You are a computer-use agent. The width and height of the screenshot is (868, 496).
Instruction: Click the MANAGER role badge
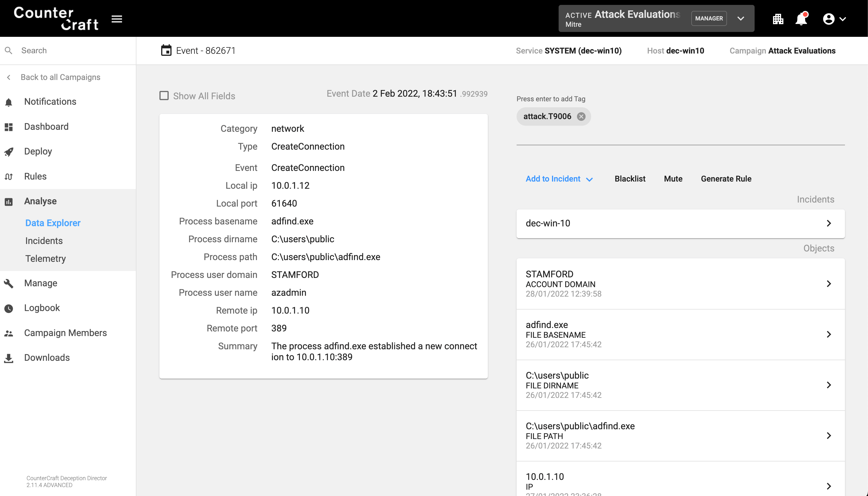click(709, 18)
